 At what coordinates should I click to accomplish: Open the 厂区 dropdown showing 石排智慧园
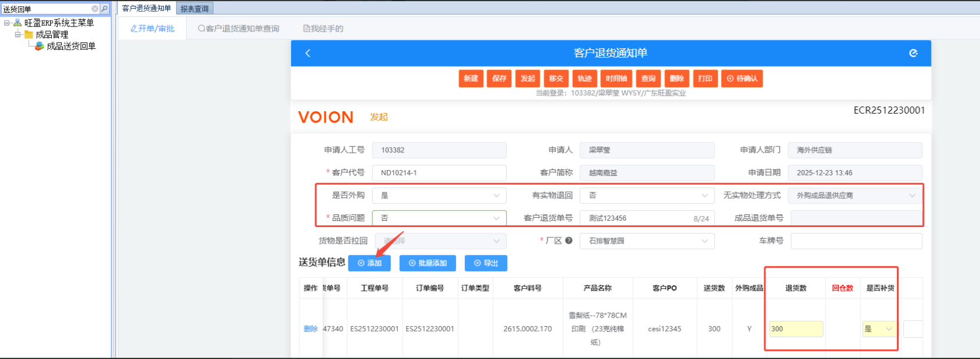(x=647, y=241)
